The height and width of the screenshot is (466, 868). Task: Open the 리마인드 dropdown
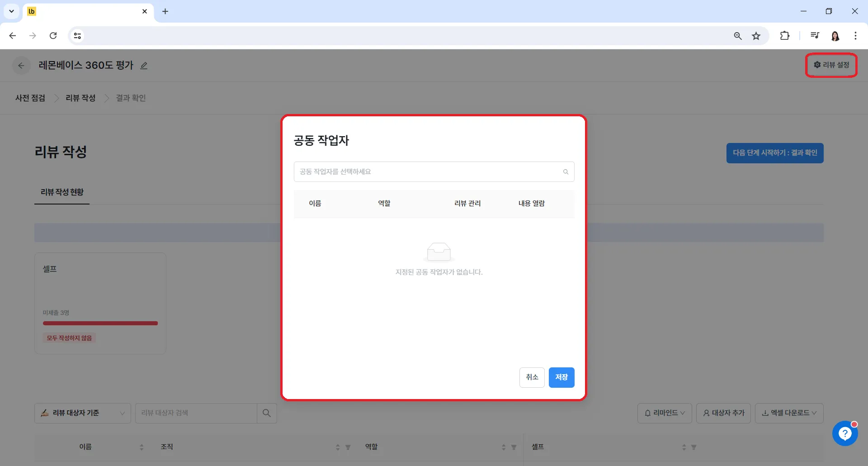click(x=665, y=413)
